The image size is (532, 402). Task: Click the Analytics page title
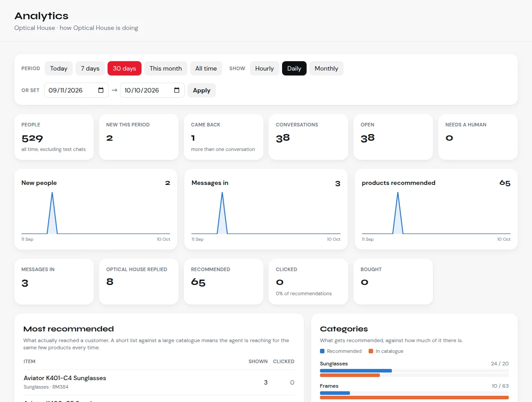[42, 16]
